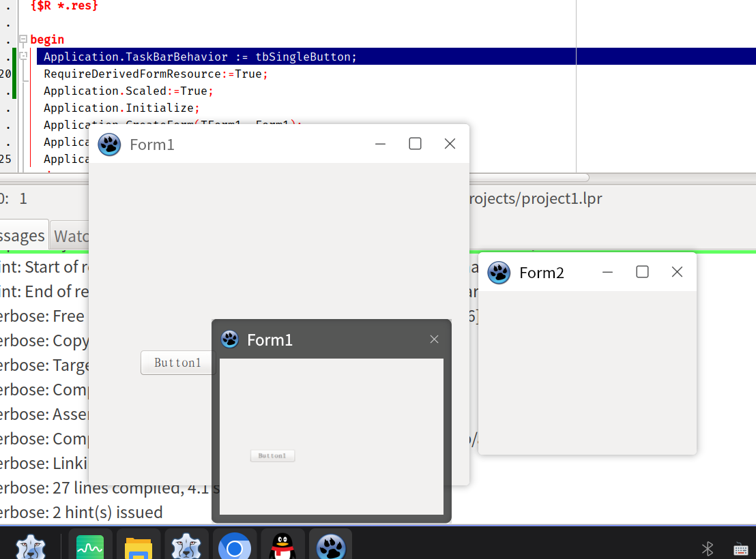Image resolution: width=756 pixels, height=559 pixels.
Task: Close the large Form1 window
Action: 450,144
